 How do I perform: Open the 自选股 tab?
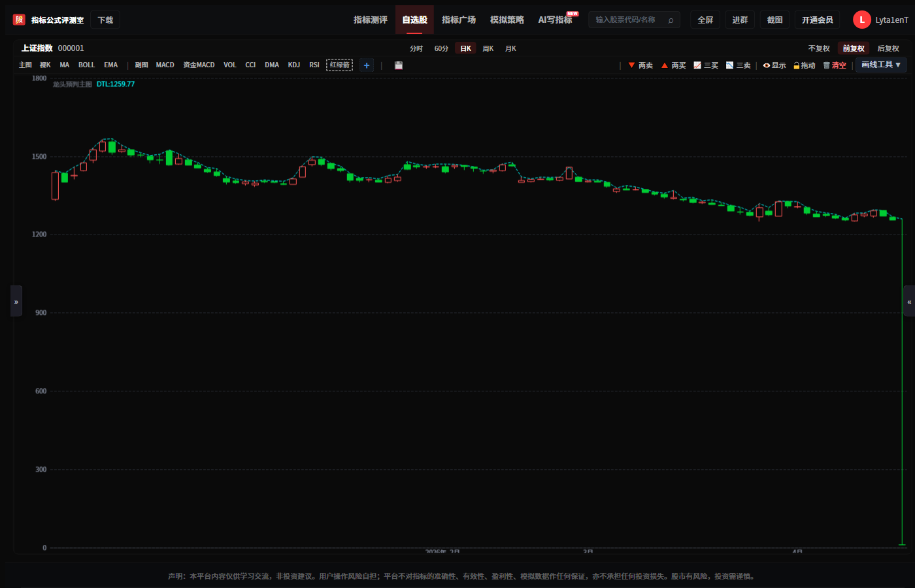(414, 20)
